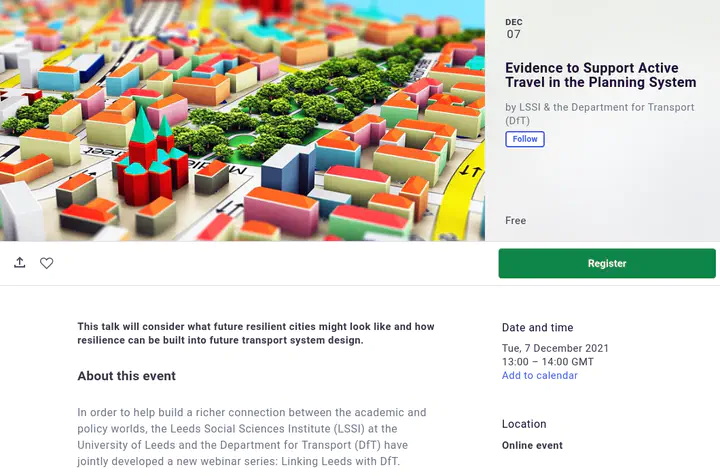
Task: Click the bold resilient cities summary
Action: (255, 334)
